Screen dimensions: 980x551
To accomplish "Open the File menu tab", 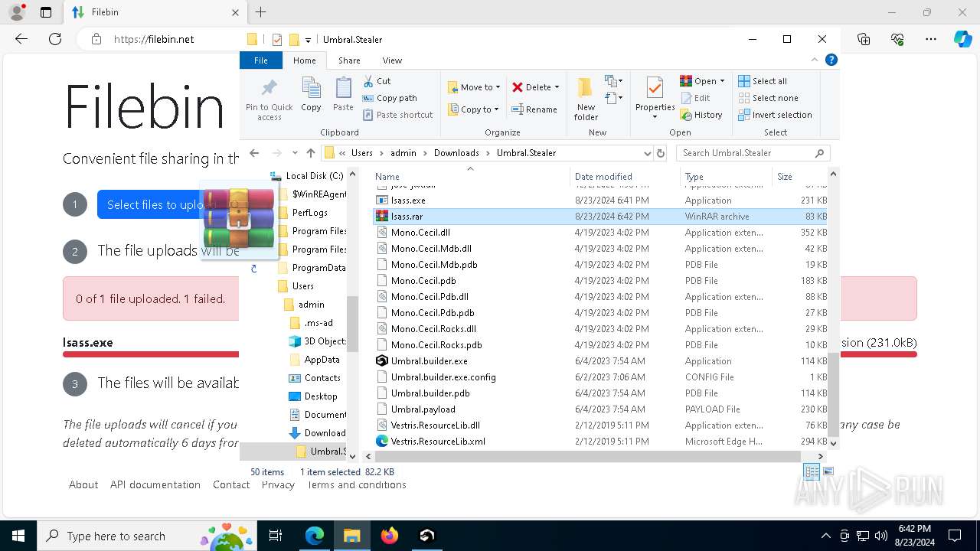I will (261, 60).
